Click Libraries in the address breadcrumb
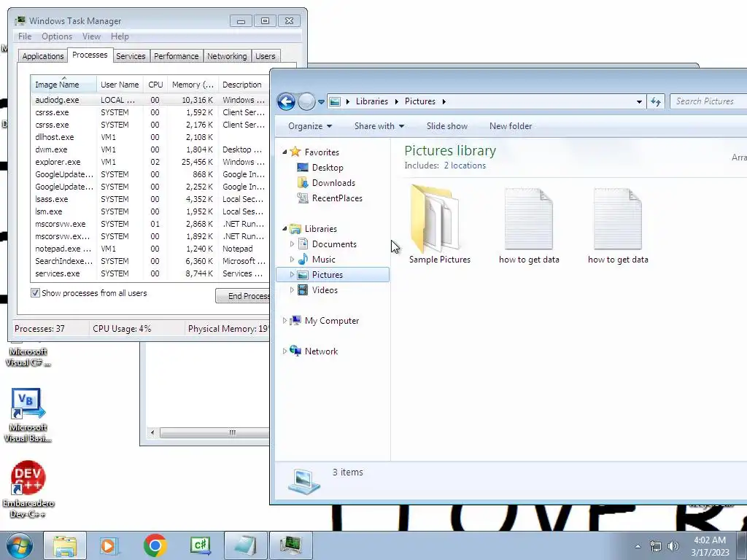 371,101
